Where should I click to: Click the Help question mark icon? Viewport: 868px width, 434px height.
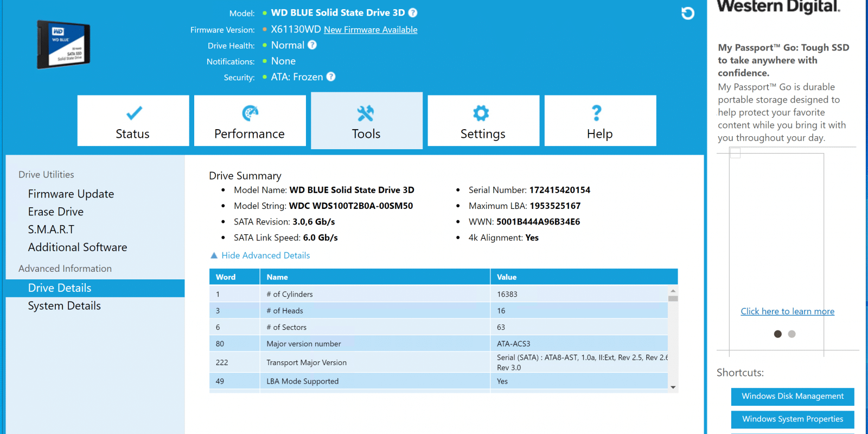[597, 113]
